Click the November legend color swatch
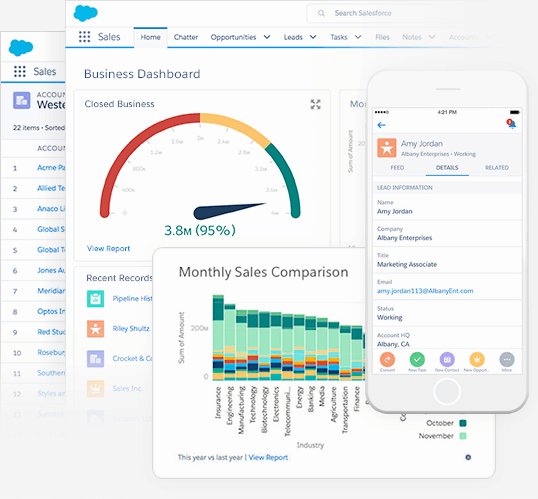This screenshot has width=538, height=499. point(463,436)
